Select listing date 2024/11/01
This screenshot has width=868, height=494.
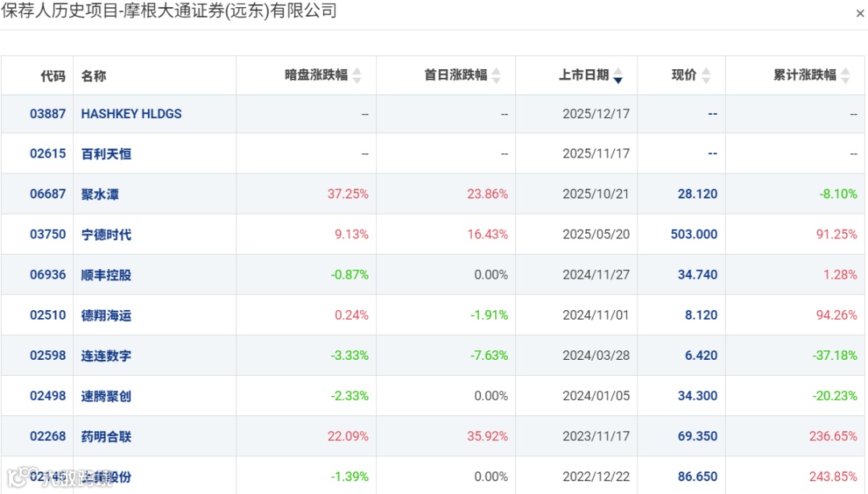[x=596, y=316]
